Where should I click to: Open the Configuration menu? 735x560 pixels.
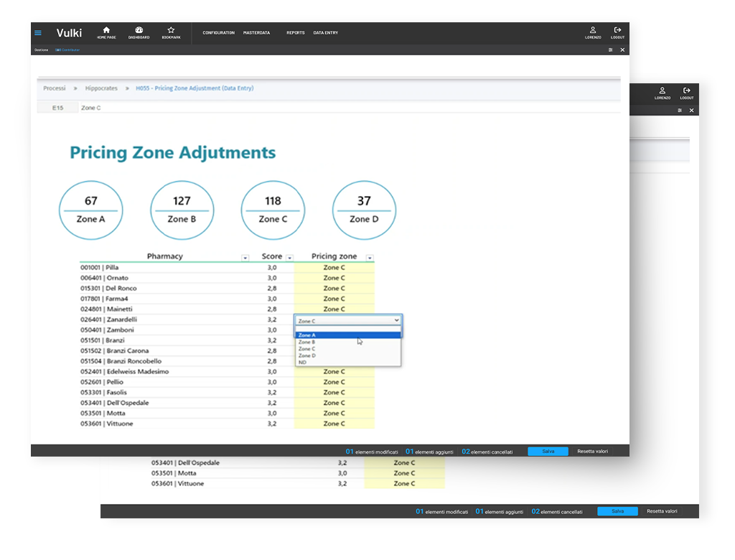point(218,33)
